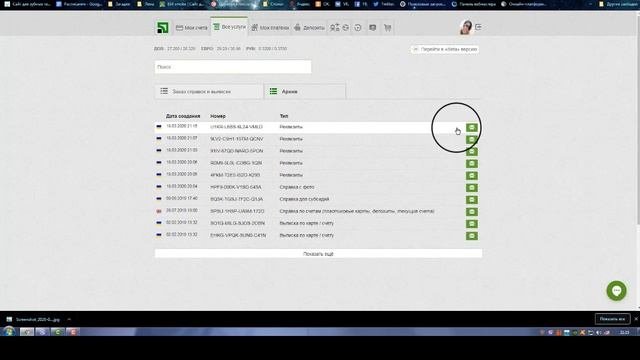Click the Тип column header
The image size is (640, 360).
point(284,116)
